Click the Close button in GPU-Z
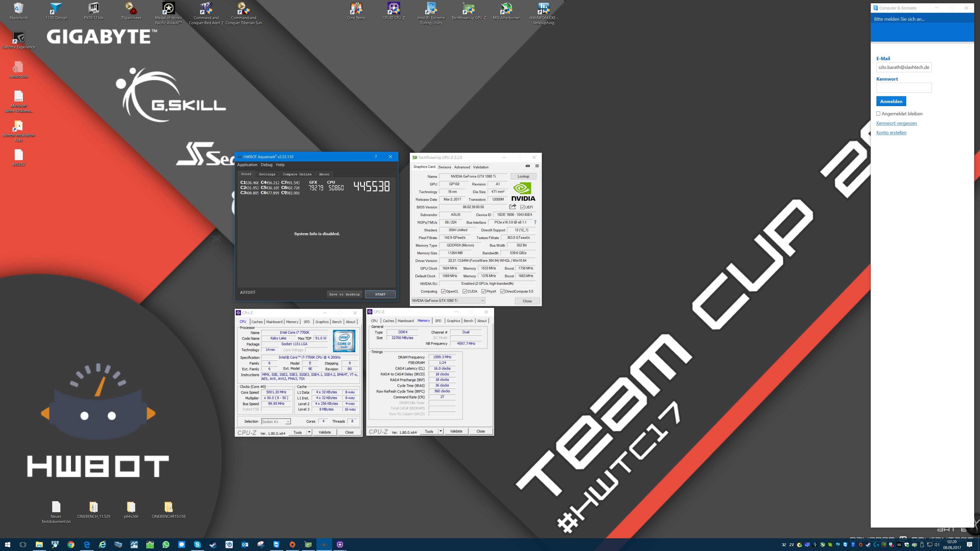The width and height of the screenshot is (980, 551). (x=527, y=301)
